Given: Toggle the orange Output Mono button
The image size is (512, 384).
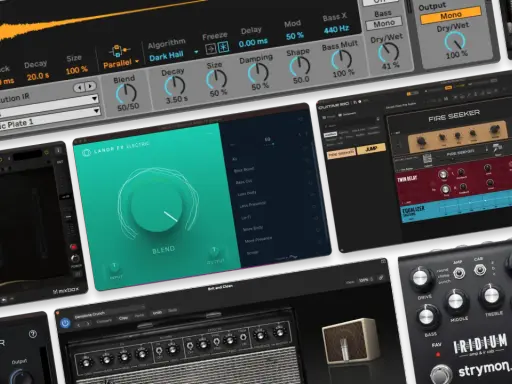Looking at the screenshot, I should point(451,15).
